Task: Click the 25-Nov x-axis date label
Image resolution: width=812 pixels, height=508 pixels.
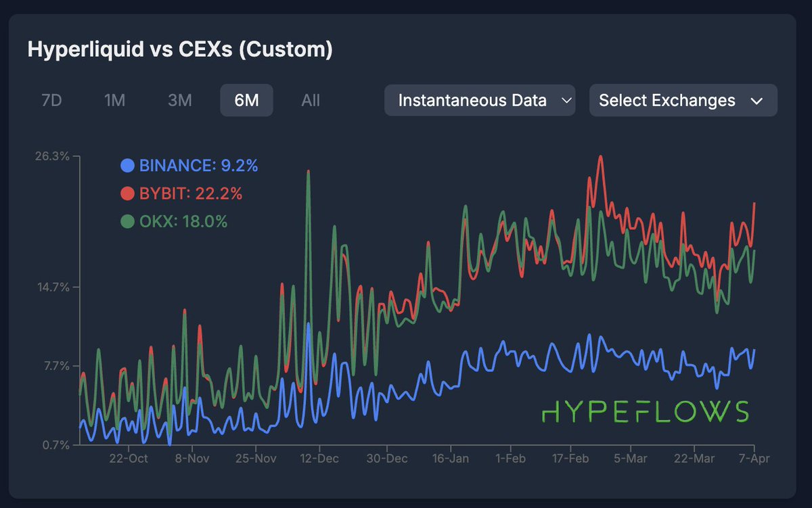Action: coord(255,458)
